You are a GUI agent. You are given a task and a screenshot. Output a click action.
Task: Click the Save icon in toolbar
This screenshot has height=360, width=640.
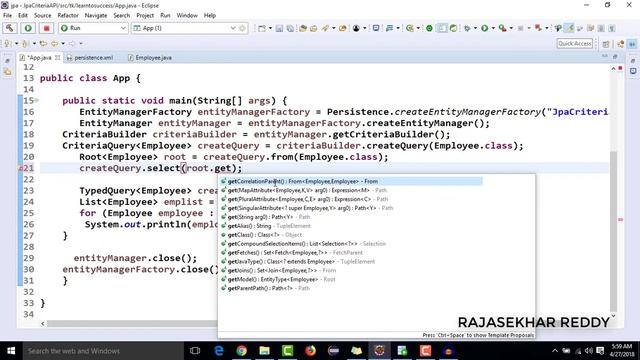pyautogui.click(x=279, y=28)
